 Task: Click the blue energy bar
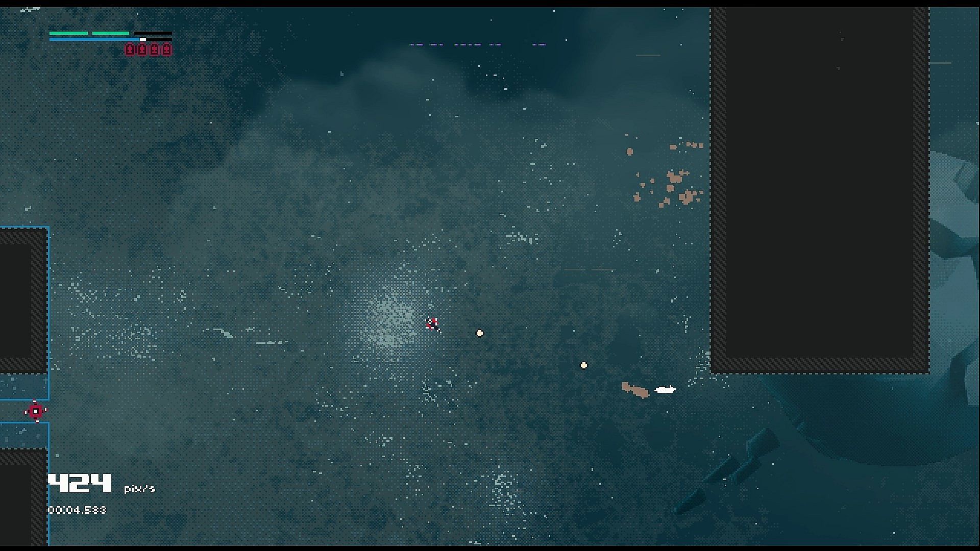tap(94, 39)
